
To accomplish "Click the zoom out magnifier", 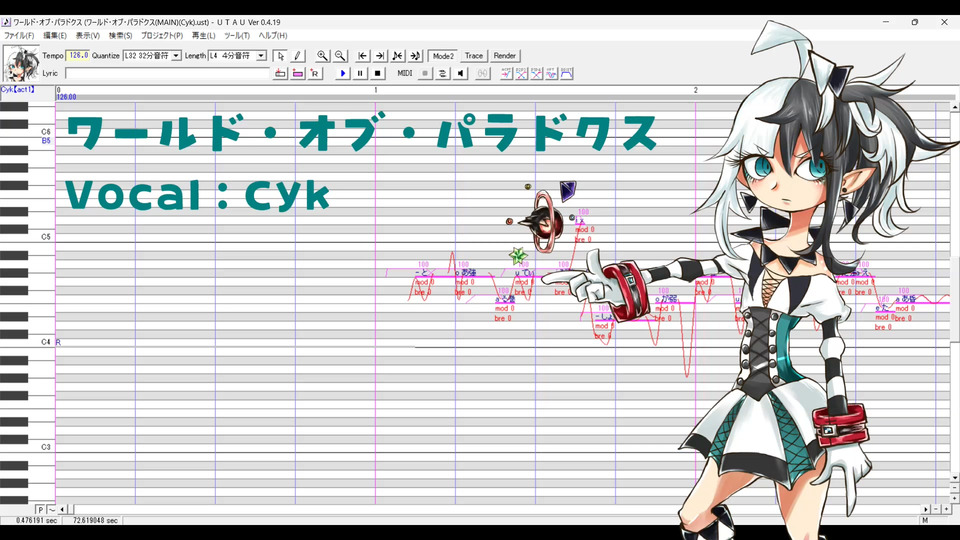I will pyautogui.click(x=340, y=56).
